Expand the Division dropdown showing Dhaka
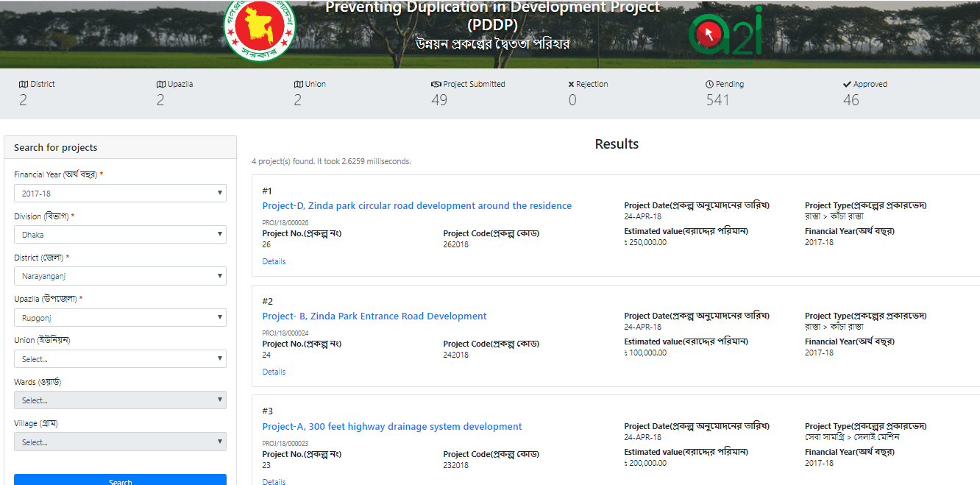 pos(120,235)
